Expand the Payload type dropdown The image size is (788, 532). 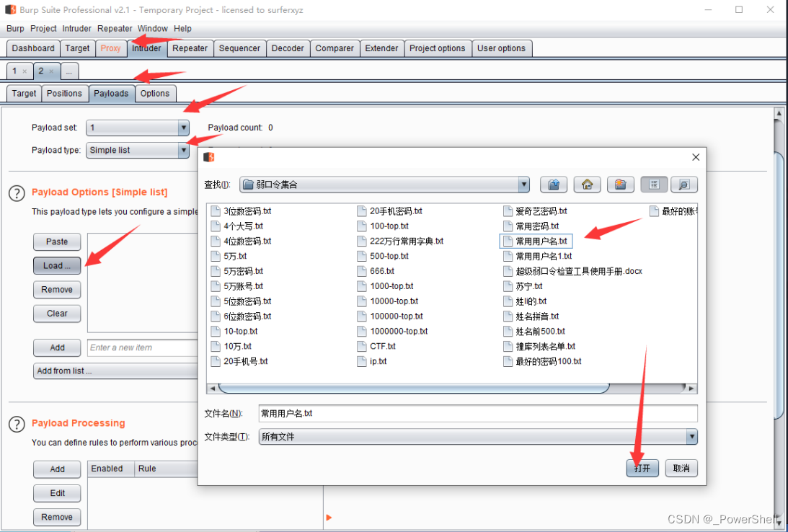coord(183,150)
